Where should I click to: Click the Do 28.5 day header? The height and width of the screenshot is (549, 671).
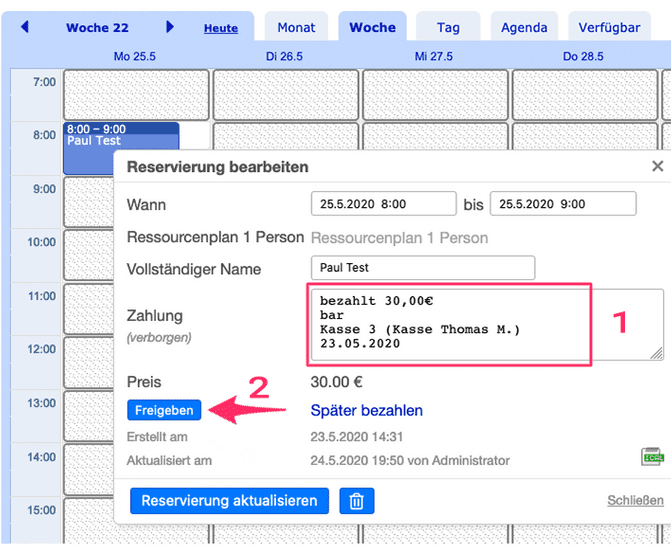coord(583,56)
